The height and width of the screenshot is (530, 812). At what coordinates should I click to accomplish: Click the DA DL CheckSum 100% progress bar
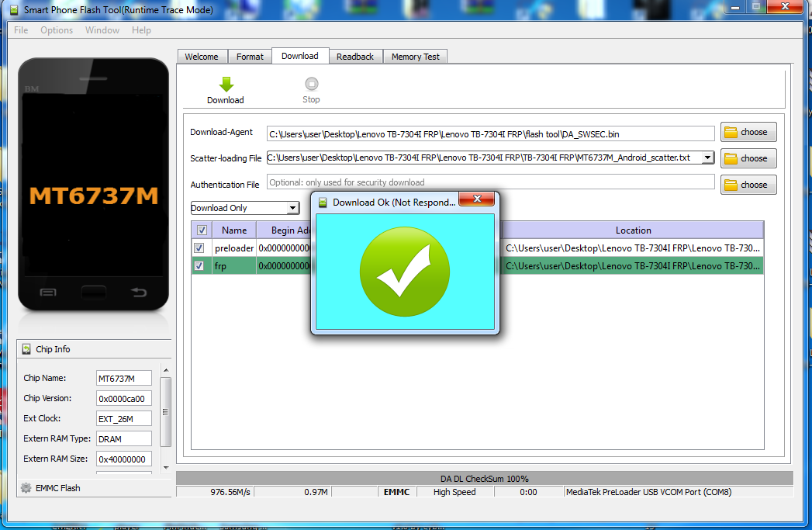[x=484, y=478]
